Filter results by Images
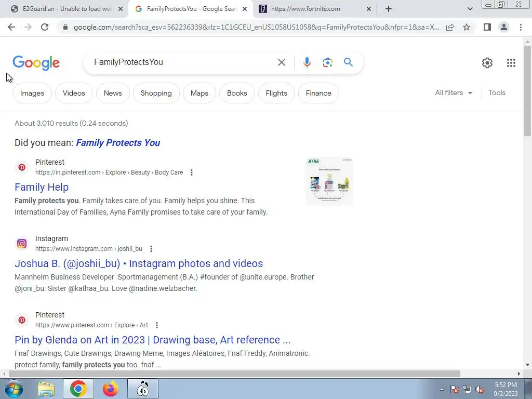 32,93
